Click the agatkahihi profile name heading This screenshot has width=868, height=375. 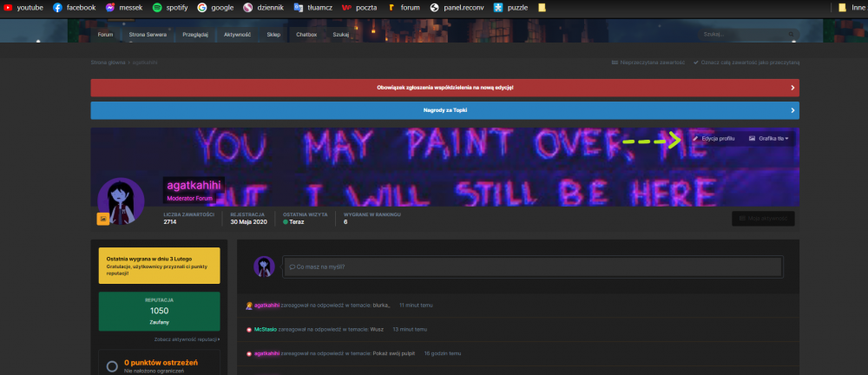coord(194,185)
